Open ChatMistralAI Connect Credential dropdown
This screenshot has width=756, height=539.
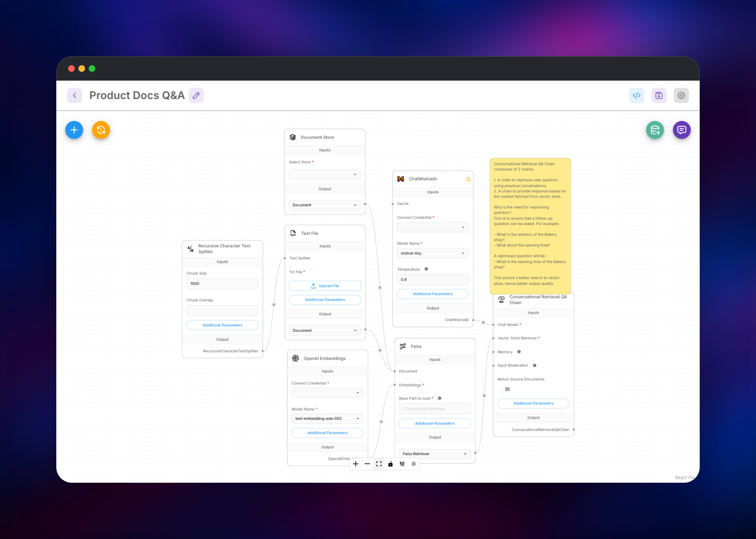coord(433,227)
